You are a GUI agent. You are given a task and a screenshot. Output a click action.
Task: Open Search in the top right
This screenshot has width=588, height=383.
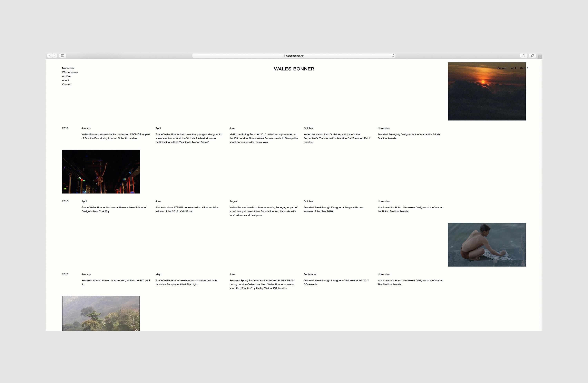coord(502,68)
